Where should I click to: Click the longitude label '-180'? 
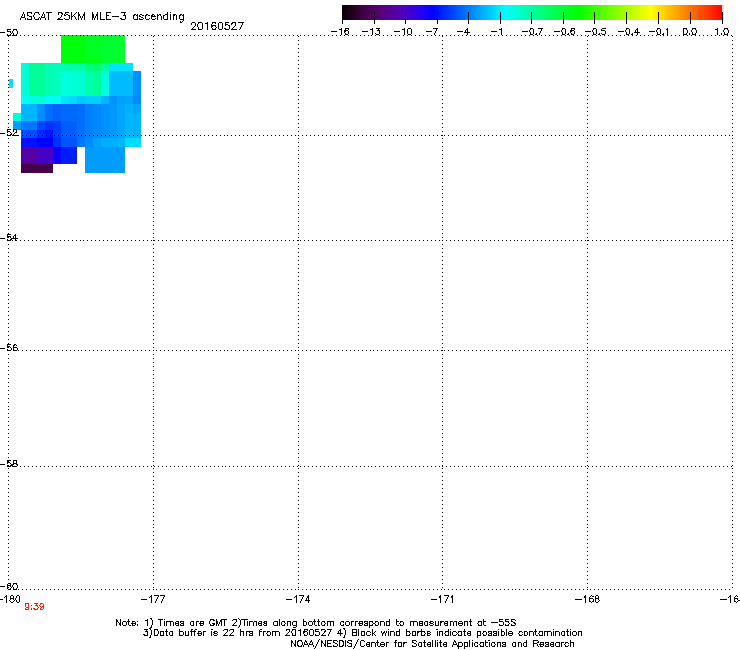pyautogui.click(x=10, y=599)
